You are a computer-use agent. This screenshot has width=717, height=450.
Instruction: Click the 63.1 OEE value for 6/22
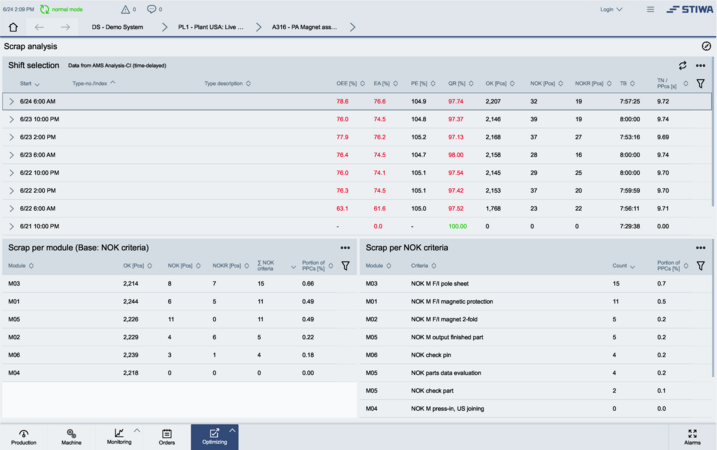coord(342,209)
